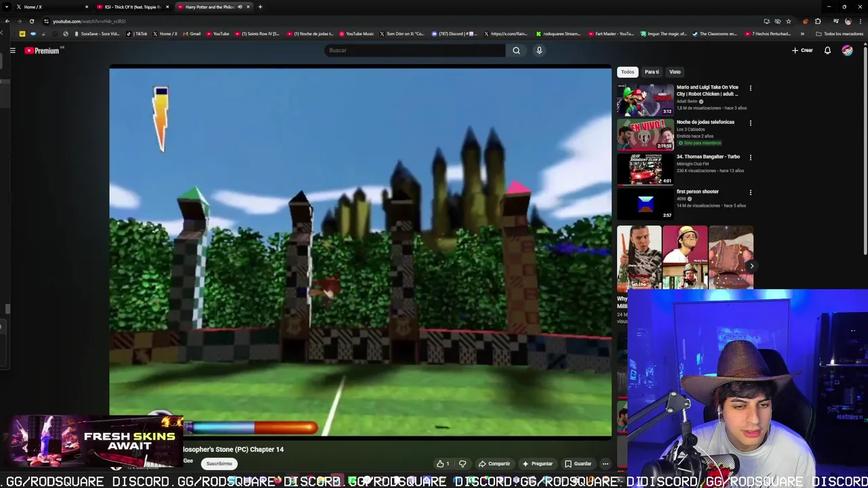Open the YouTube account avatar menu

[847, 50]
